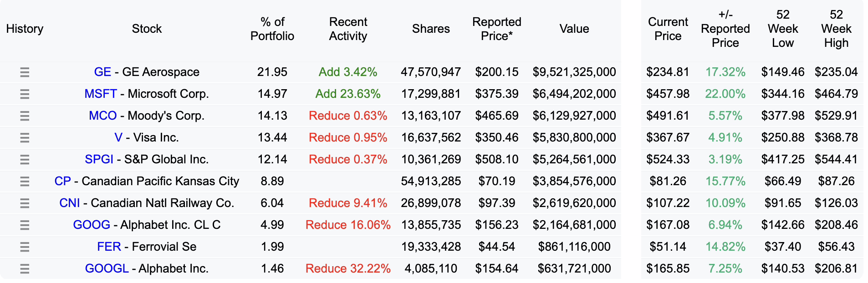Open the CP ticker link

(63, 181)
